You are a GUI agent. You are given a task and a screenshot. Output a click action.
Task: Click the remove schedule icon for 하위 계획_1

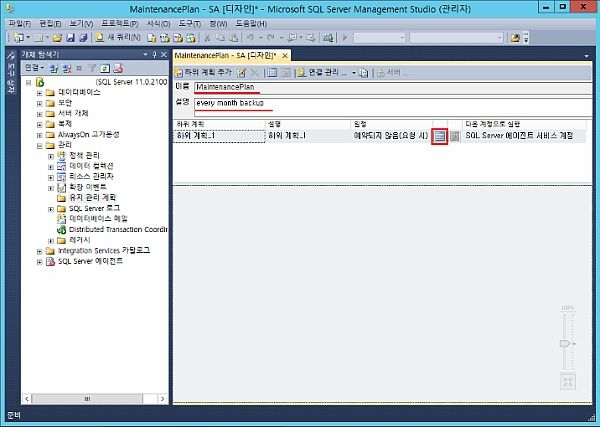pyautogui.click(x=454, y=136)
